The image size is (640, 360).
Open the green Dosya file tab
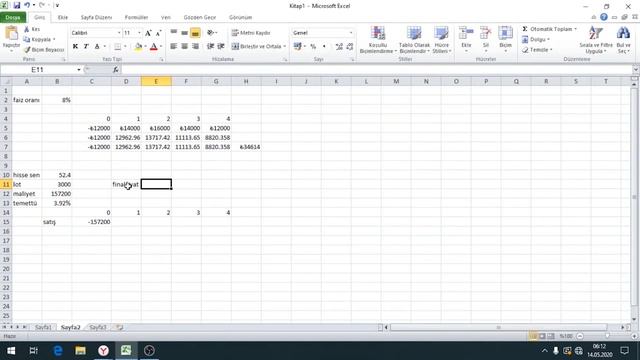tap(13, 18)
